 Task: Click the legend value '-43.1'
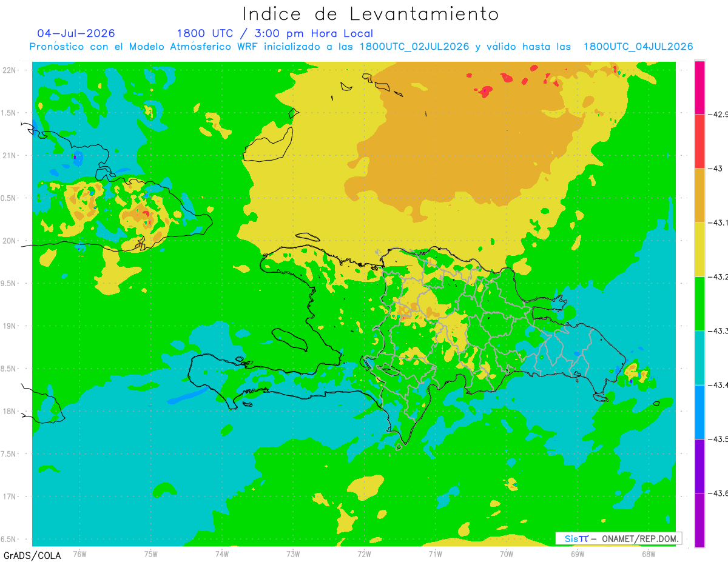point(719,223)
